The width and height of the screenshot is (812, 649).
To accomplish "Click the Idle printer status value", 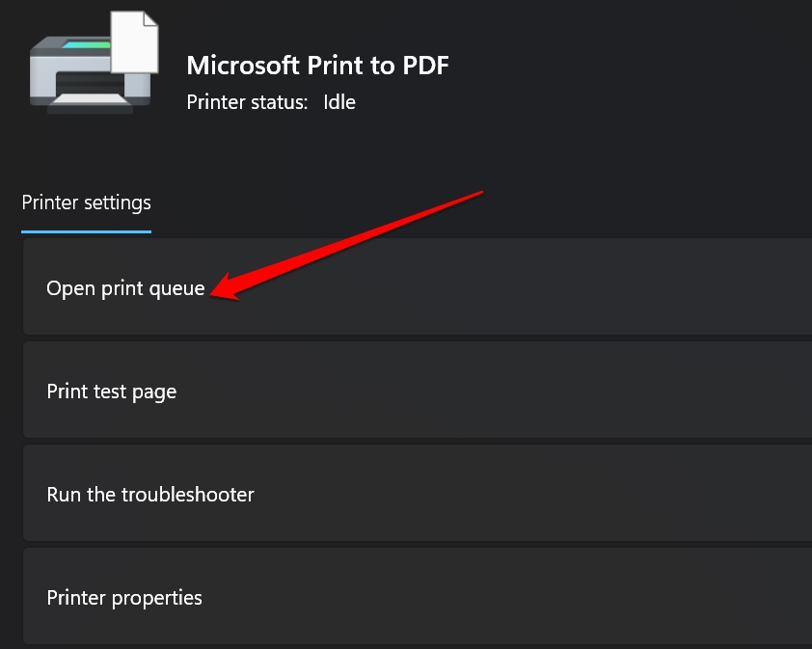I will tap(339, 102).
